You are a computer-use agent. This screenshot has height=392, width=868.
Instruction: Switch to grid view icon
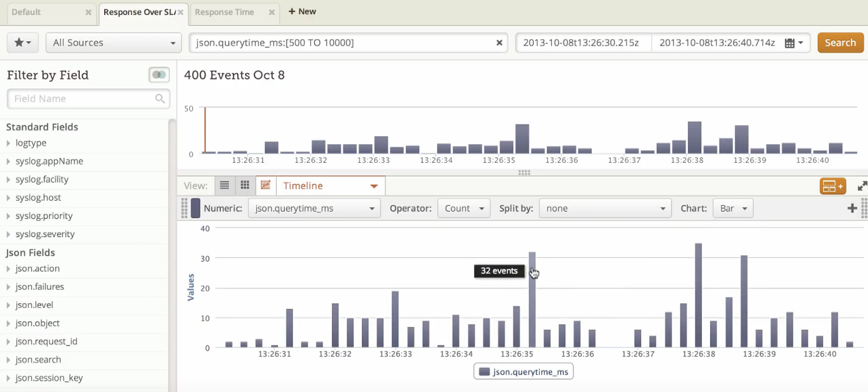tap(245, 186)
